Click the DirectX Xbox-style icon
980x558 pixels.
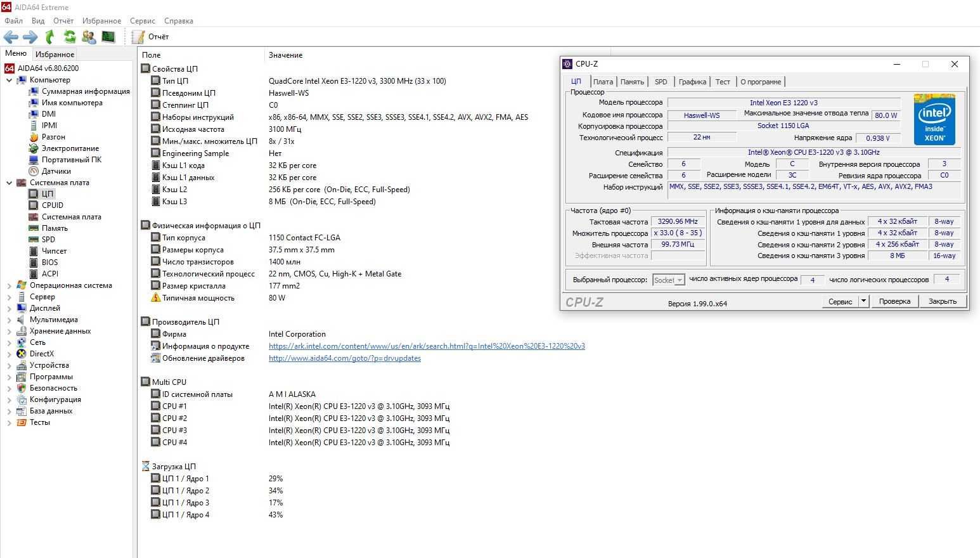pos(22,354)
